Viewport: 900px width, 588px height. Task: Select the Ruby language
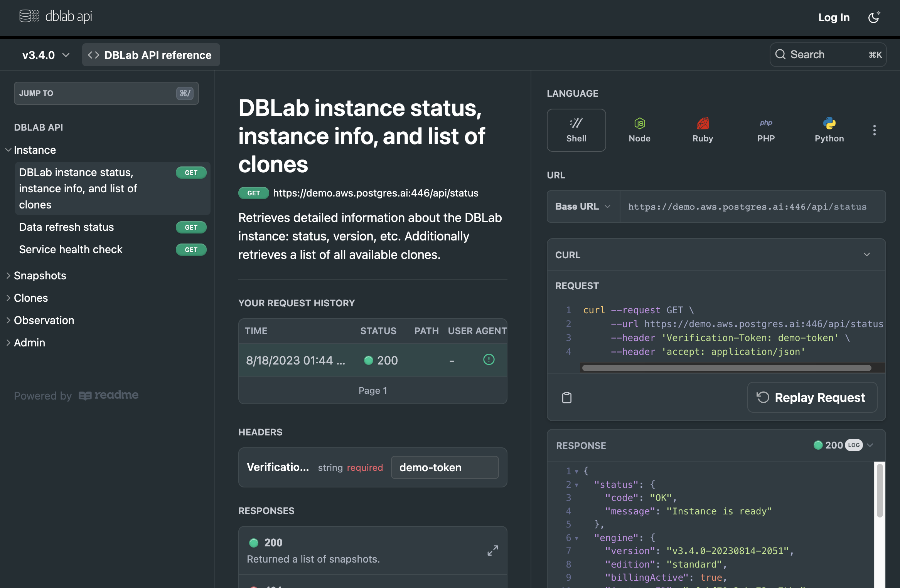pyautogui.click(x=703, y=130)
